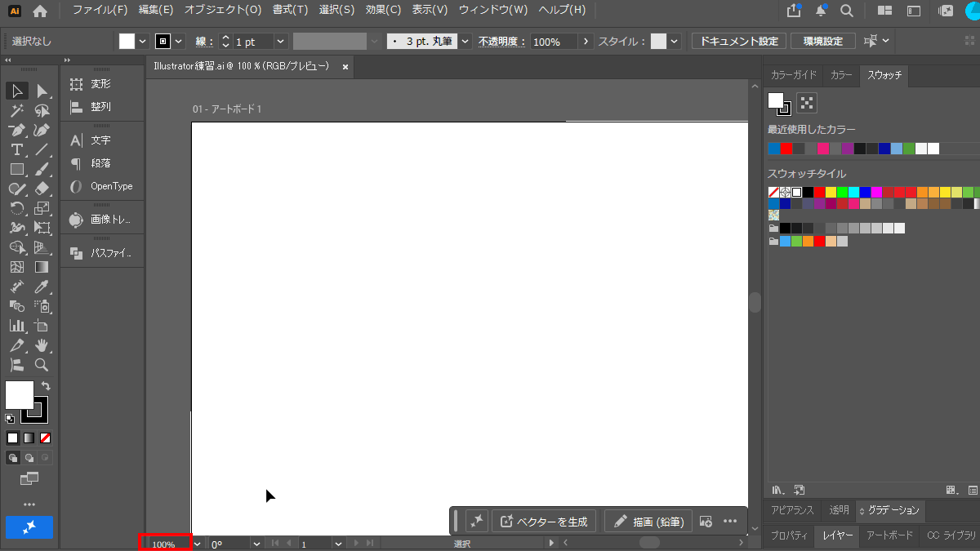Open the 3 pt. 丸筆 brush dropdown
The height and width of the screenshot is (551, 980).
[465, 42]
